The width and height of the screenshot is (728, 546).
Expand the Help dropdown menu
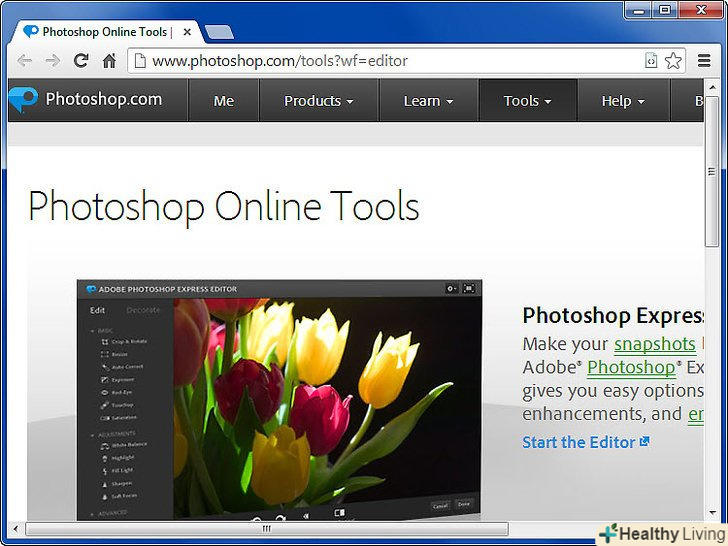(623, 100)
